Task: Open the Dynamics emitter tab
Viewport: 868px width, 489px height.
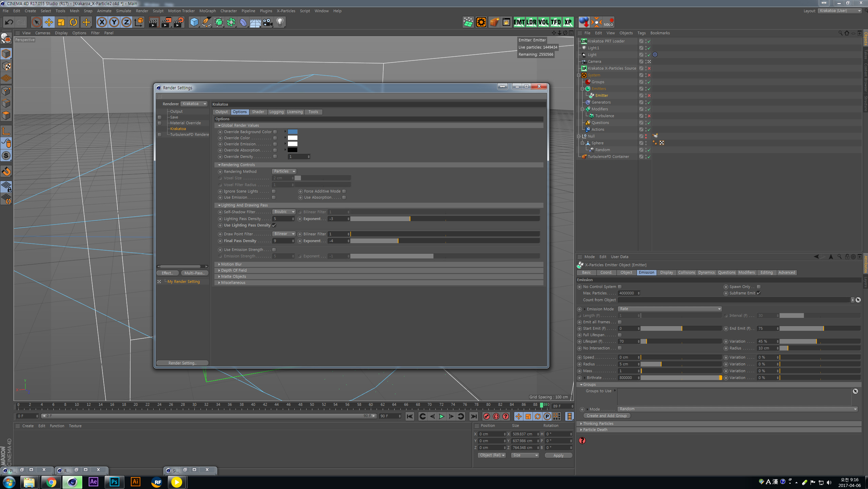Action: 706,272
